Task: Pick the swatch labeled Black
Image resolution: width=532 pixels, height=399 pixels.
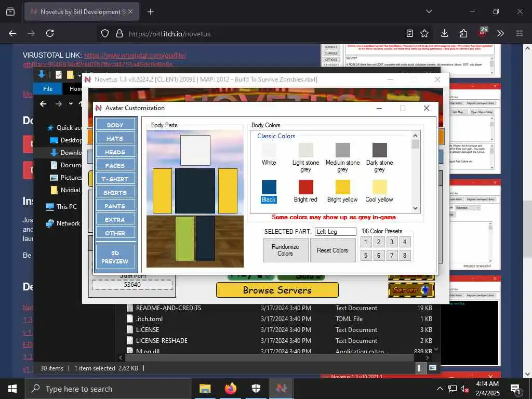Action: (269, 187)
